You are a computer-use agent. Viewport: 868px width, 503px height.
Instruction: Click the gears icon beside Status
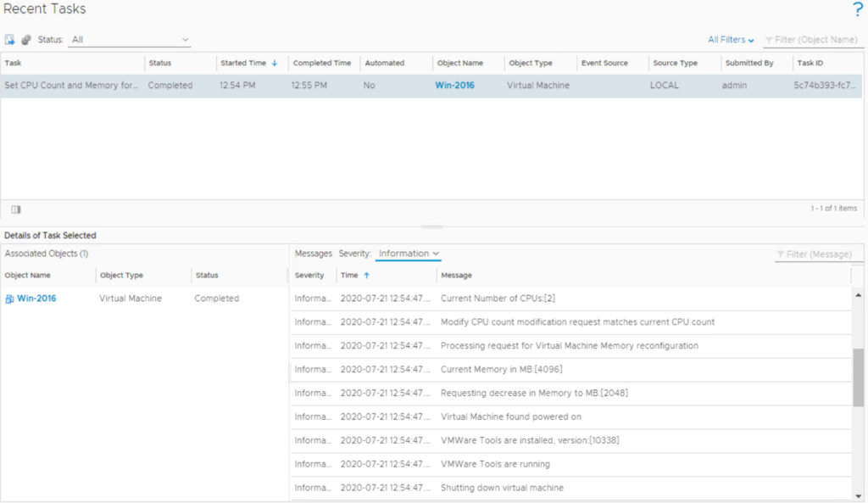26,40
